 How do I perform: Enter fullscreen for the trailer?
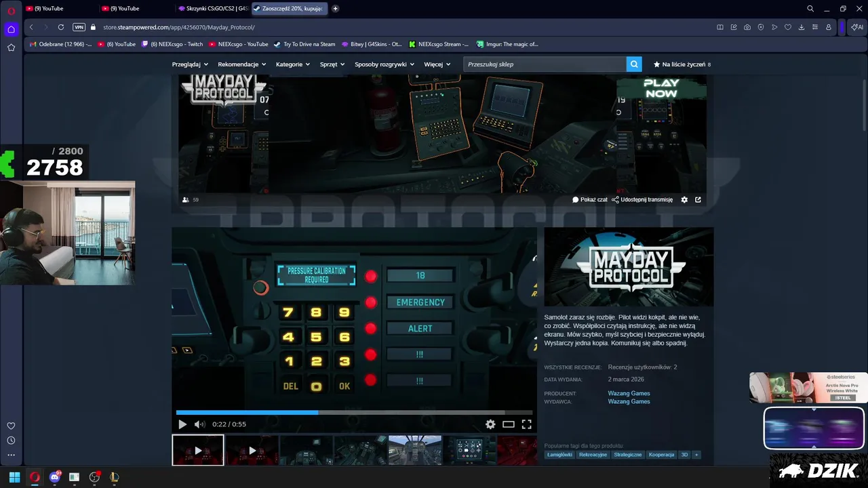(526, 424)
